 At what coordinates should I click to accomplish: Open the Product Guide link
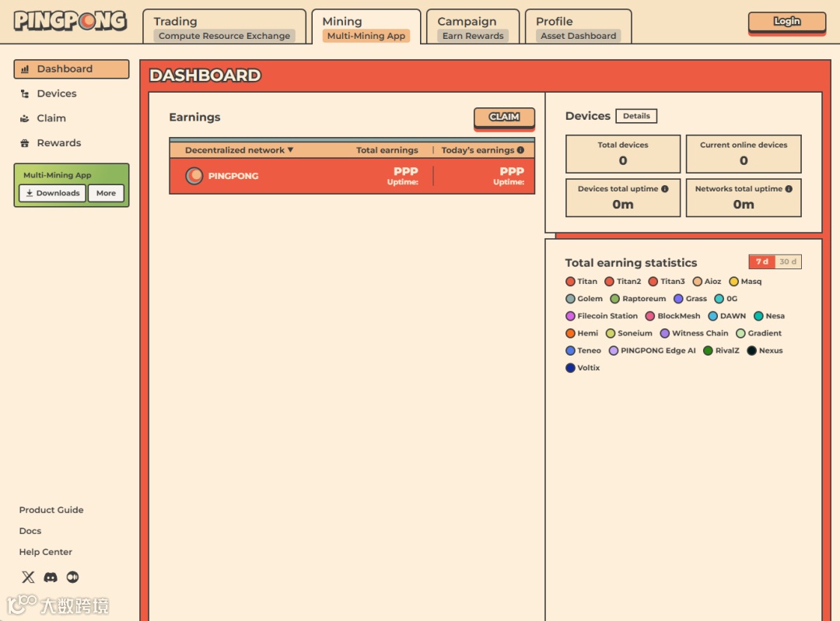[x=51, y=510]
